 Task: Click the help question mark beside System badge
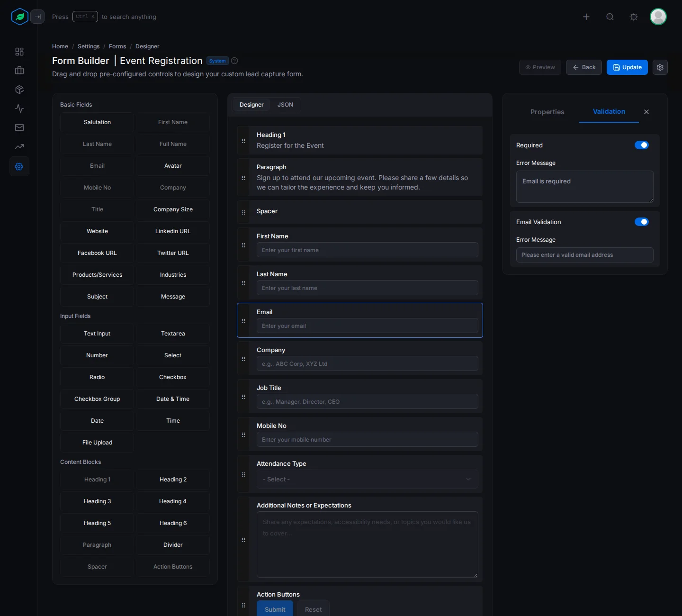234,61
